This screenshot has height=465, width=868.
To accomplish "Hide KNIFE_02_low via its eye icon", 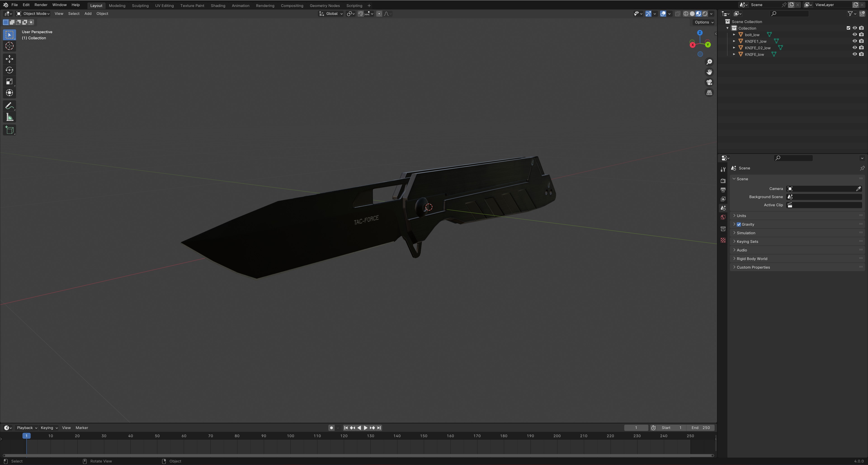I will coord(854,48).
